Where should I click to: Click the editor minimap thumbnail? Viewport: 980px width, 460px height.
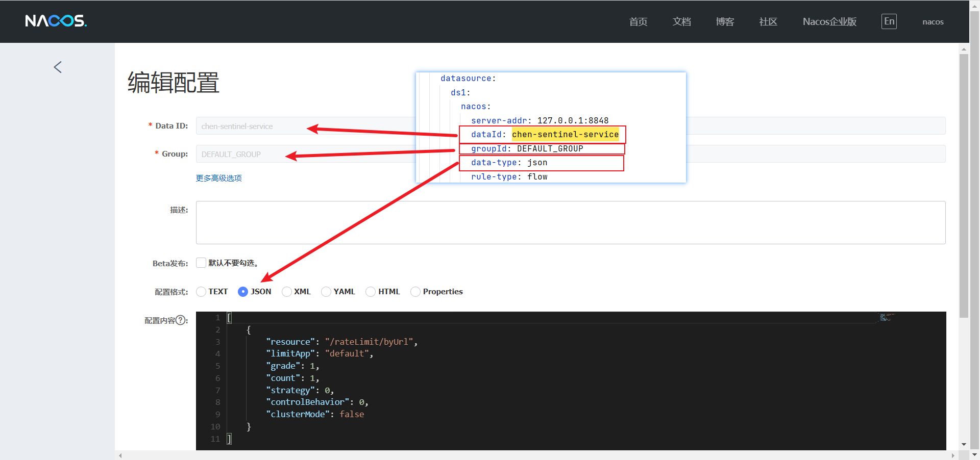click(887, 317)
